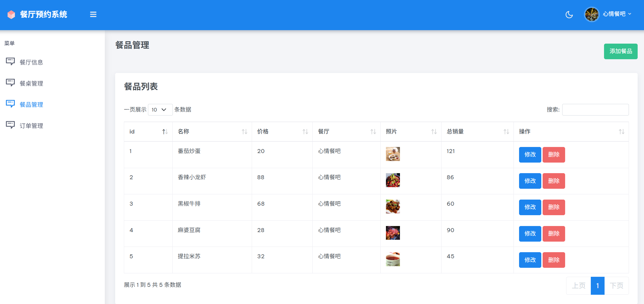The image size is (644, 304).
Task: Select page 1 in the pagination
Action: click(x=597, y=286)
